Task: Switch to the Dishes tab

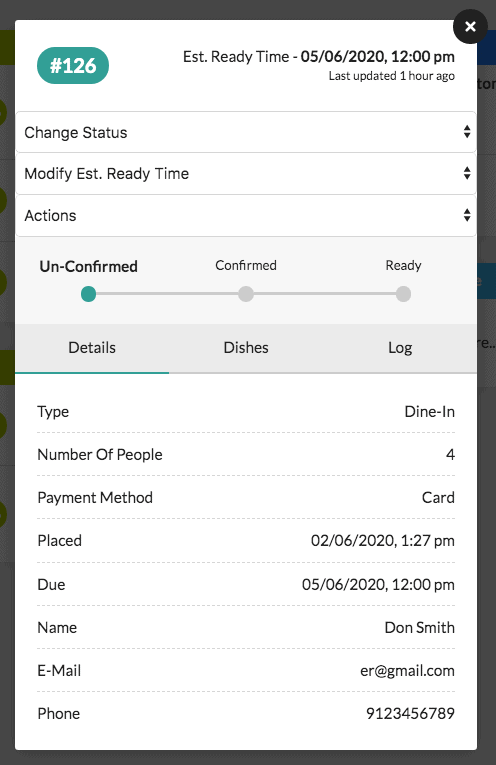Action: [246, 348]
